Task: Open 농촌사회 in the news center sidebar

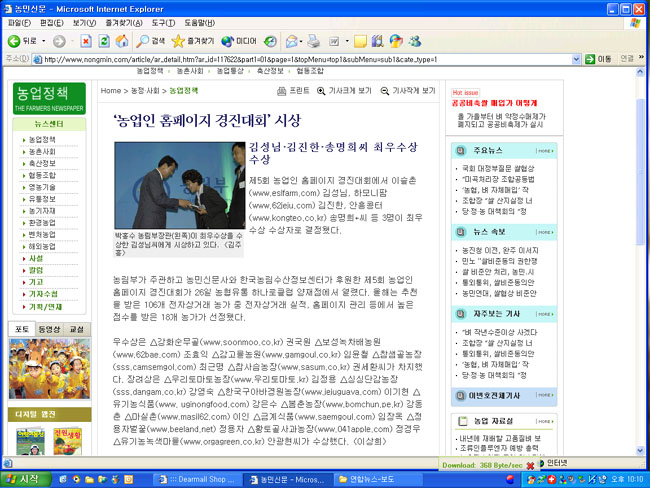Action: click(42, 152)
